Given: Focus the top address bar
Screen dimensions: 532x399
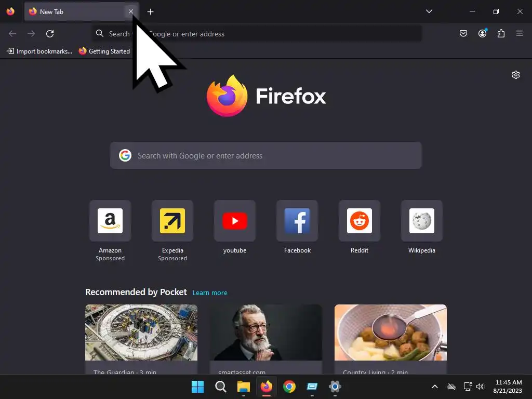Looking at the screenshot, I should coord(257,34).
